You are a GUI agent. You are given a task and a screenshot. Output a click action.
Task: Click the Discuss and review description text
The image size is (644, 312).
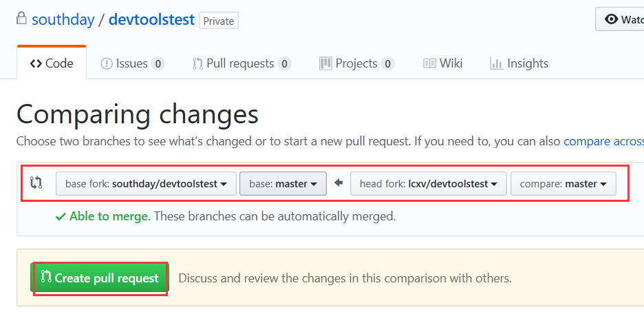345,278
